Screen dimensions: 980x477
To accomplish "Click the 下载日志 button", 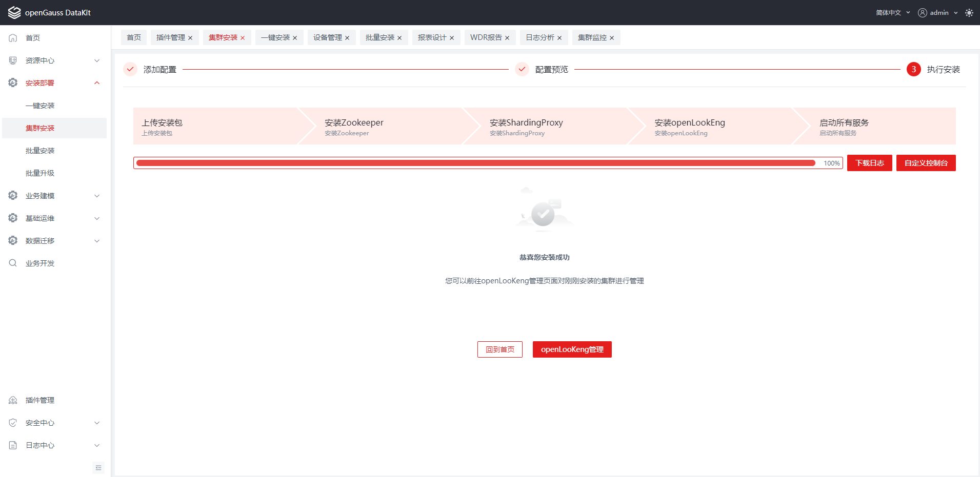I will [869, 163].
